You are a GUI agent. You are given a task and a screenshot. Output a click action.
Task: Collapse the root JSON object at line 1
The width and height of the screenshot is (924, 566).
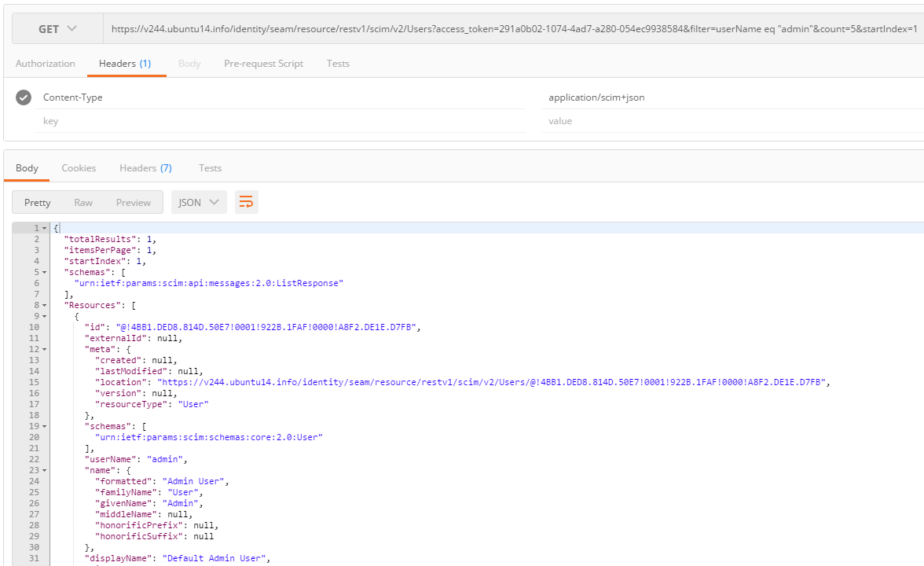(x=45, y=228)
